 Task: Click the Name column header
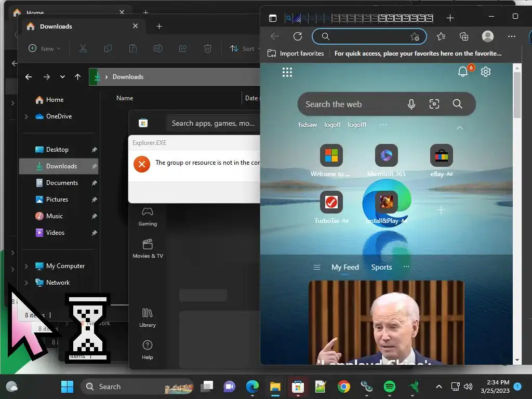125,98
